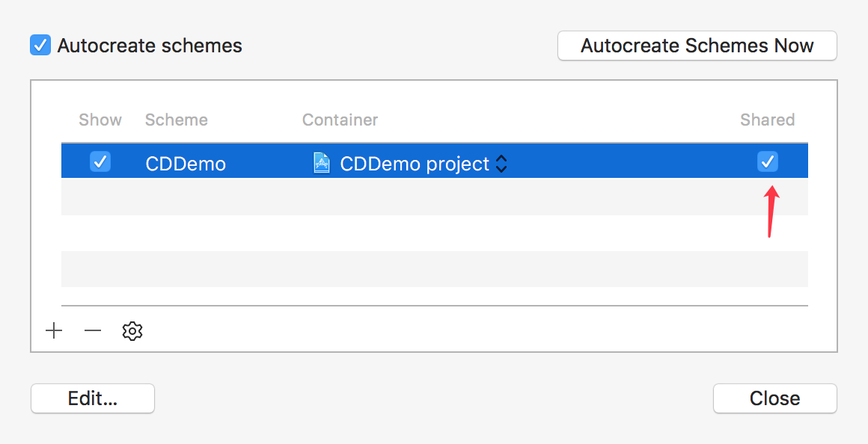Viewport: 868px width, 444px height.
Task: Click the Xcode project icon beside CDDemo project
Action: coord(322,163)
